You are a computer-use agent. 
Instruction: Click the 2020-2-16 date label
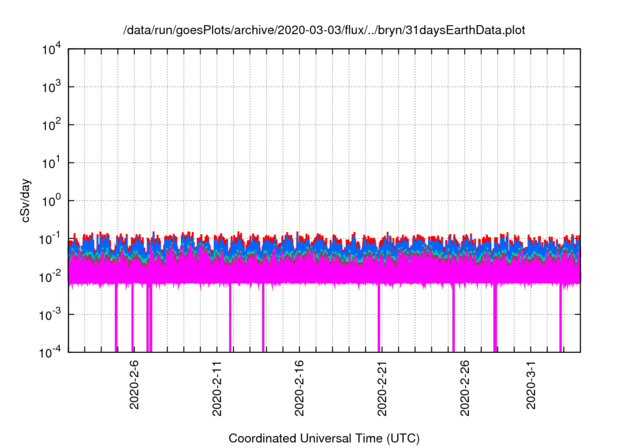point(299,388)
